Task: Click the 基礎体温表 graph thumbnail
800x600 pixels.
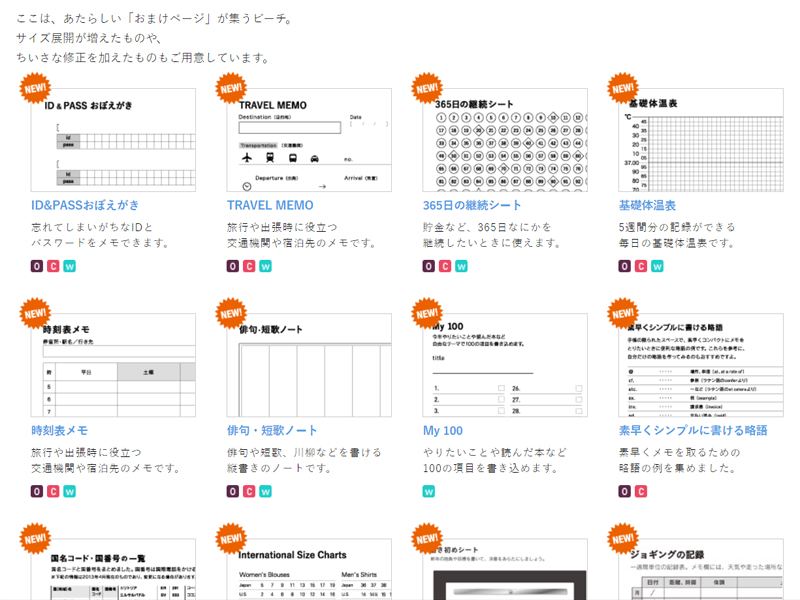Action: tap(701, 140)
